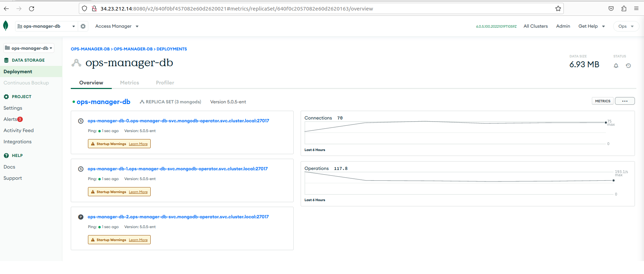
Task: Click the browser forward arrow
Action: tap(19, 8)
